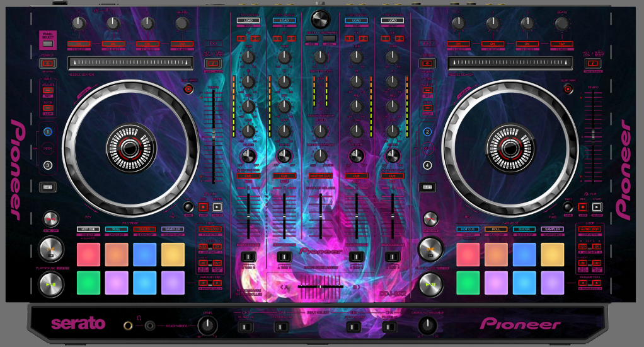Click the left deck NEEDLE SEARCH strip
This screenshot has width=644, height=347.
pos(130,63)
